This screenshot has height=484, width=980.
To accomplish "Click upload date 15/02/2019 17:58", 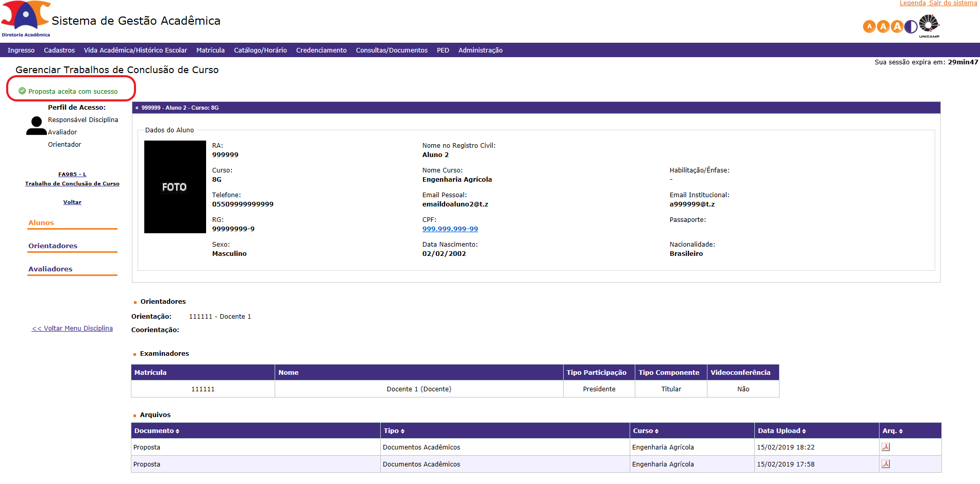I will 786,464.
